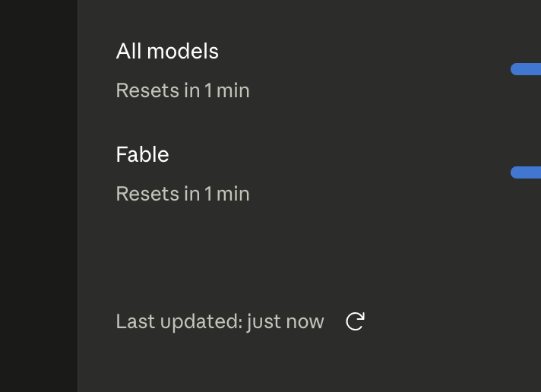Click the refresh icon beside Last updated
541x392 pixels.
pos(355,321)
